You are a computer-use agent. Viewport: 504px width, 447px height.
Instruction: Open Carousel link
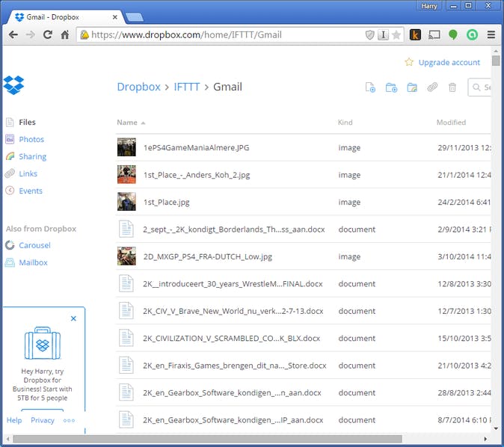34,245
